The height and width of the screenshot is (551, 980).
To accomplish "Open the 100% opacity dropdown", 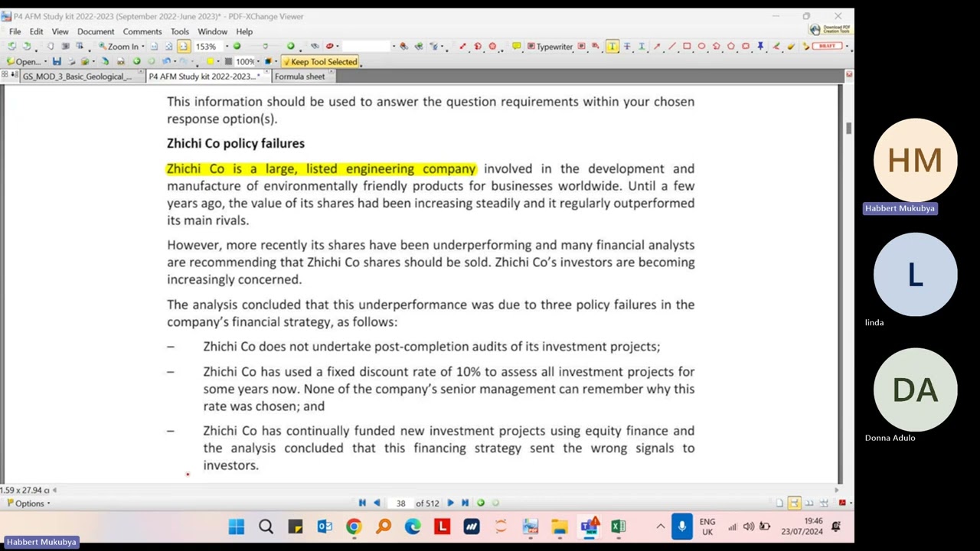I will [x=258, y=62].
